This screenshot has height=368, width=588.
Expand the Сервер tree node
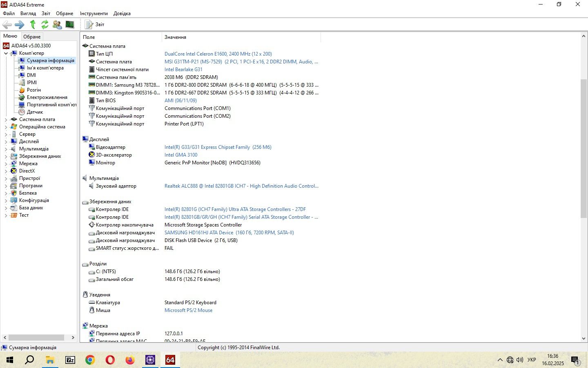tap(6, 134)
